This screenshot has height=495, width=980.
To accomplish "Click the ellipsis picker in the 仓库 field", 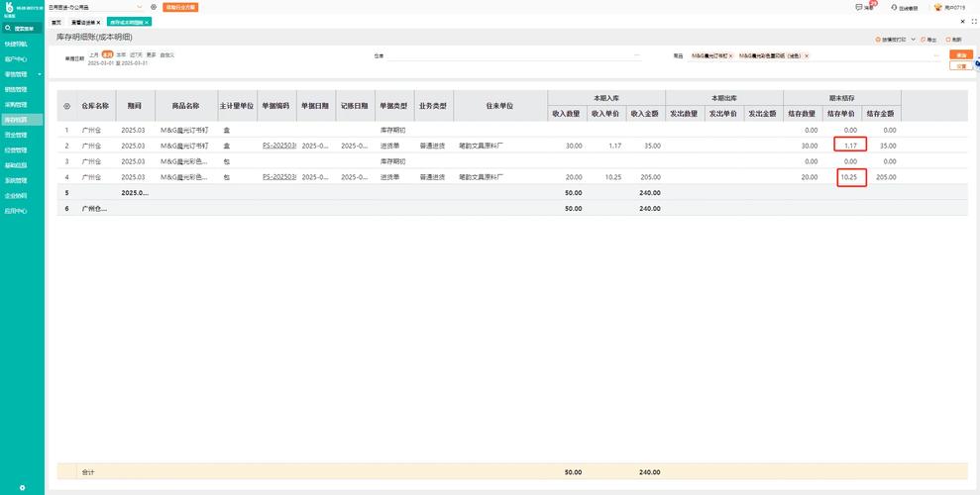I will click(637, 55).
